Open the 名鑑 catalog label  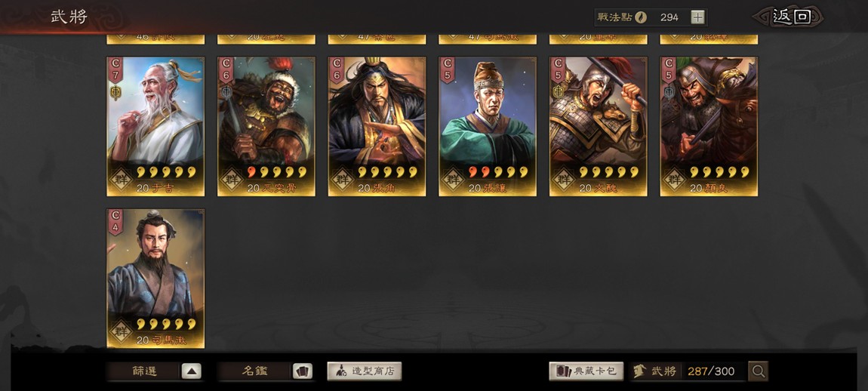click(255, 371)
